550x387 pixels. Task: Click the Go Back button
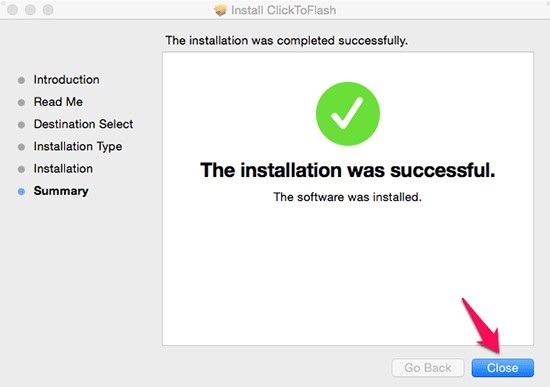coord(428,368)
